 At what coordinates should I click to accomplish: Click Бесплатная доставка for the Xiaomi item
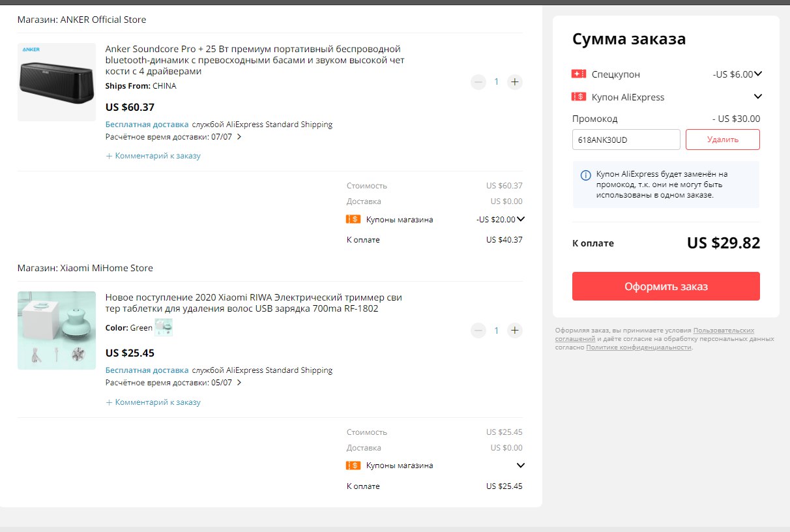pyautogui.click(x=147, y=370)
